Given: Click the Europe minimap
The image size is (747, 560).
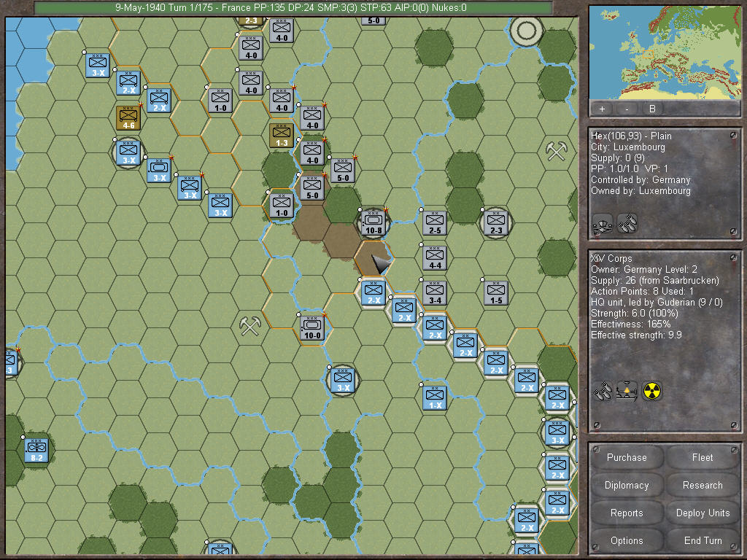Looking at the screenshot, I should [x=665, y=52].
